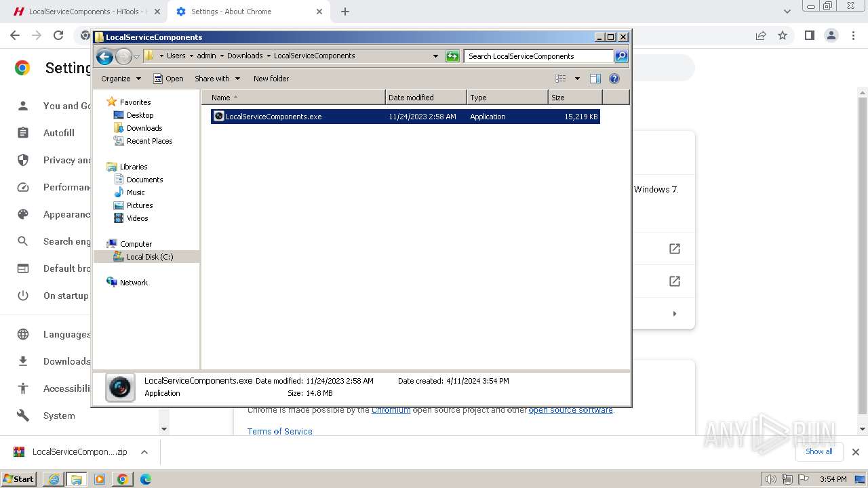
Task: Go forward in Explorer navigation
Action: (123, 56)
